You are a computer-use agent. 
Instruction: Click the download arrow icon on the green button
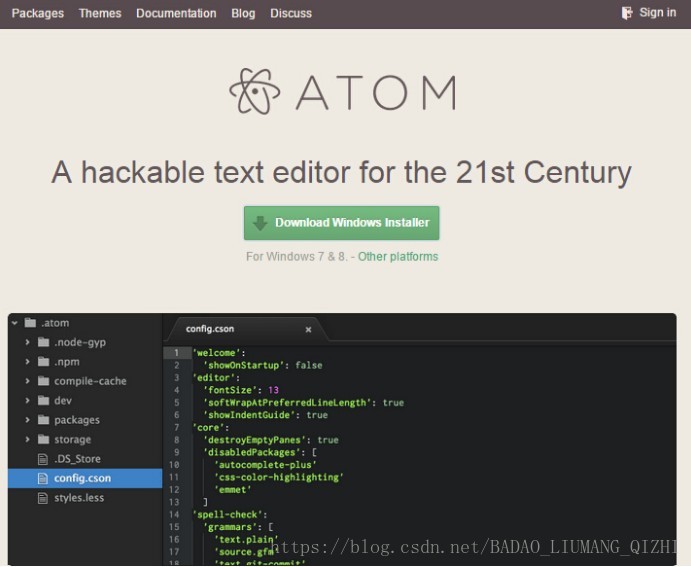click(x=260, y=223)
